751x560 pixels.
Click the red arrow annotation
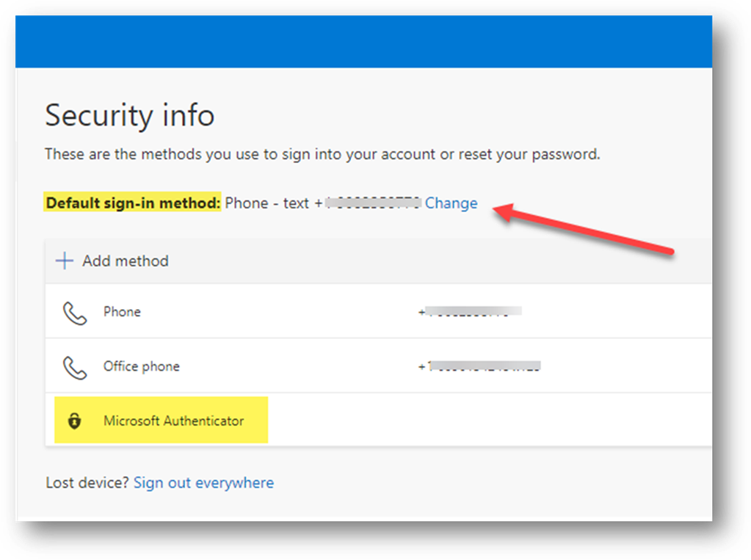pos(584,228)
